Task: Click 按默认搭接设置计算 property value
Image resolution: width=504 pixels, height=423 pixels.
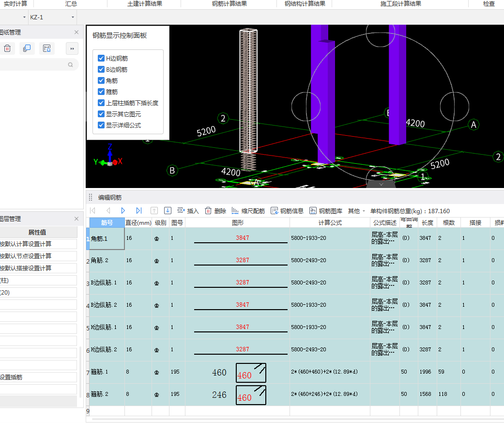Action: click(38, 268)
